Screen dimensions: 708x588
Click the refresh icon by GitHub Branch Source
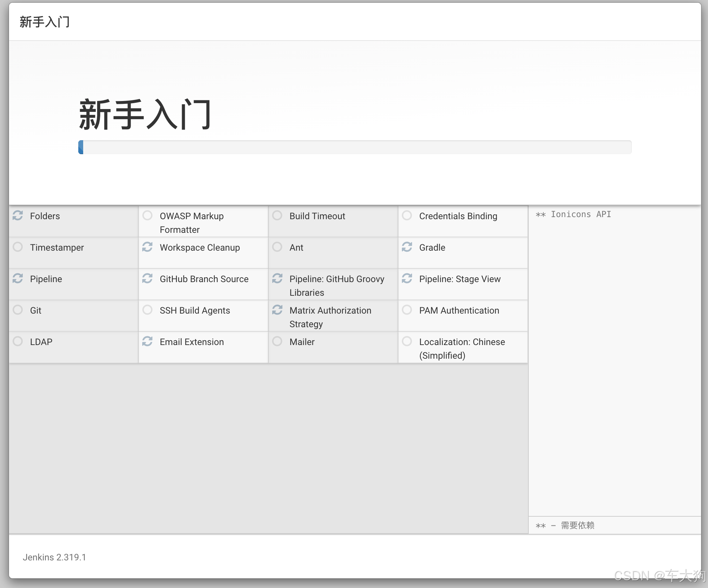(x=147, y=278)
